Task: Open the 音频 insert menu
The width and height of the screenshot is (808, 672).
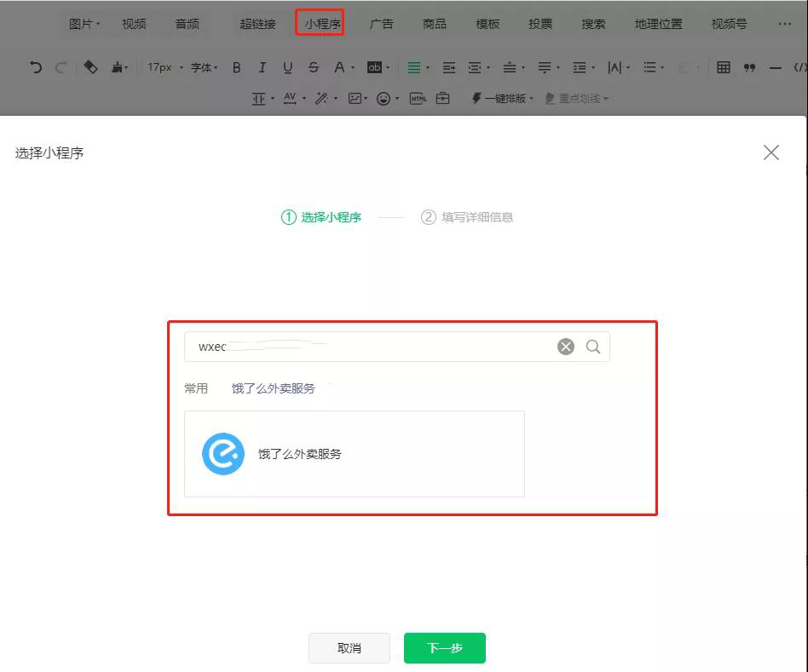Action: [187, 24]
